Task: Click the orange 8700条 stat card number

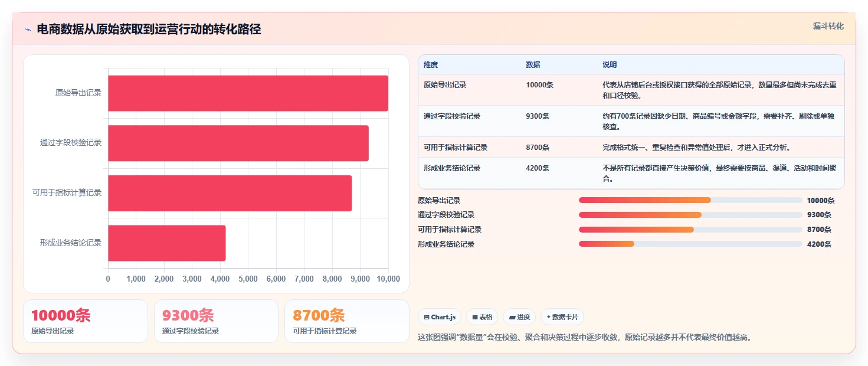Action: point(319,316)
